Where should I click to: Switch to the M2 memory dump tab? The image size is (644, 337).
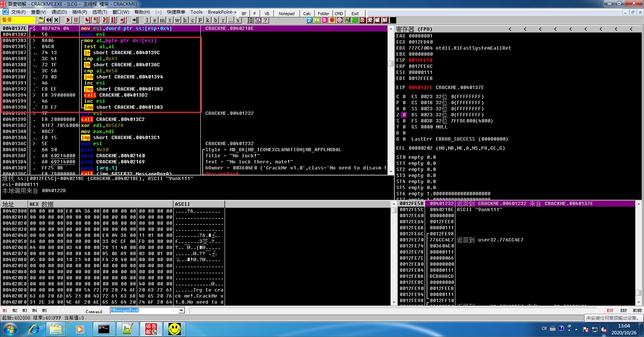tap(15, 310)
